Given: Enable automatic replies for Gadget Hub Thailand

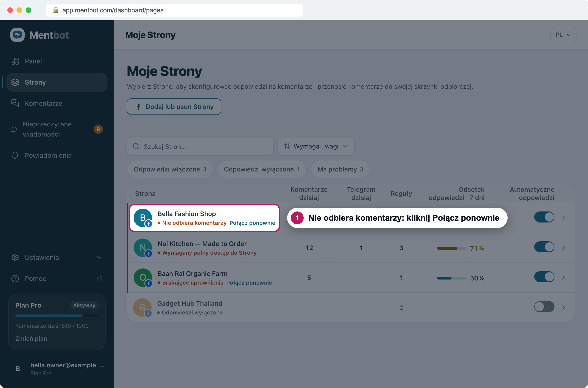Looking at the screenshot, I should (544, 307).
